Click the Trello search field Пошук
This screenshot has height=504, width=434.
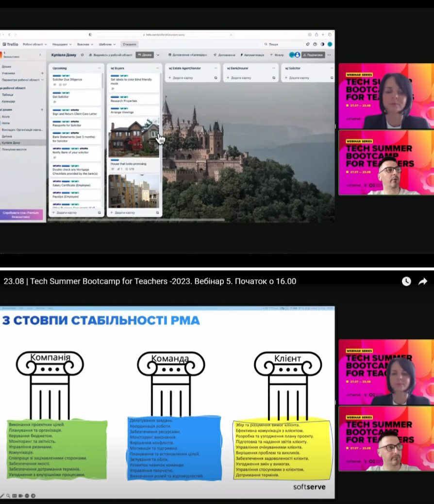point(284,44)
